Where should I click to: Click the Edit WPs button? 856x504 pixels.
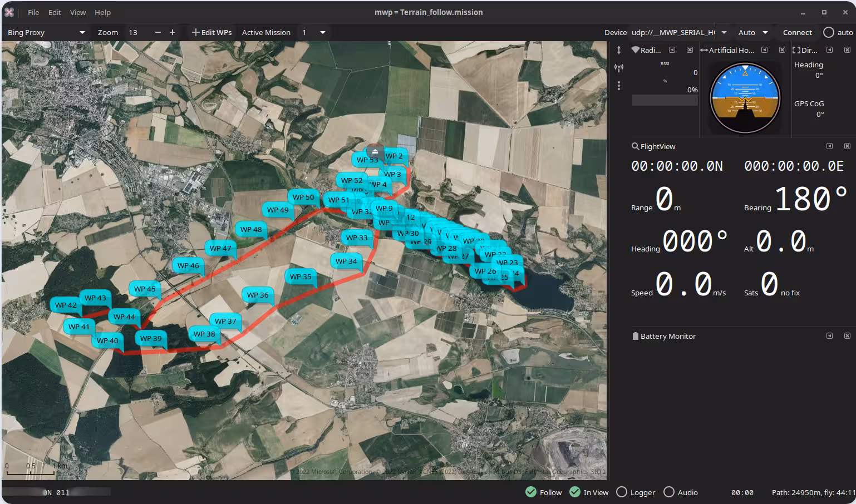(211, 32)
